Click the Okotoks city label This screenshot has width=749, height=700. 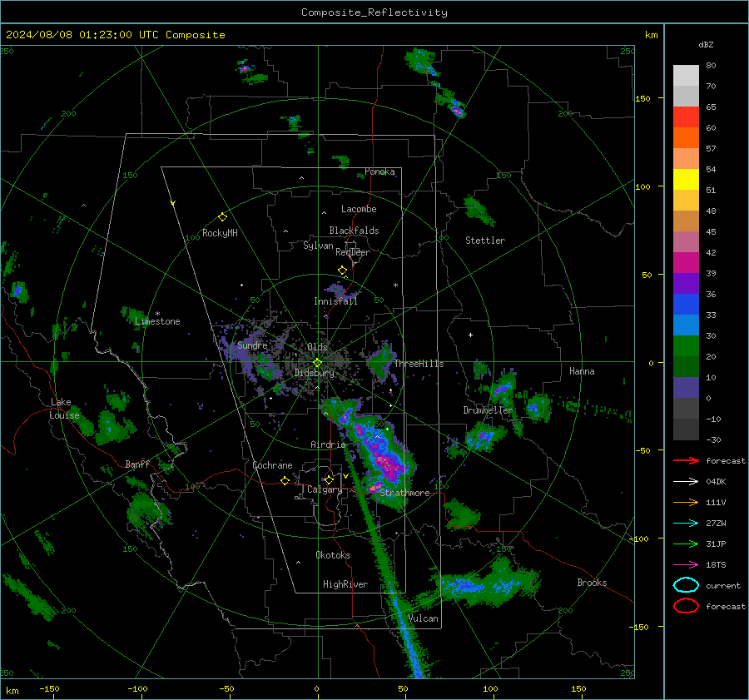pyautogui.click(x=333, y=555)
